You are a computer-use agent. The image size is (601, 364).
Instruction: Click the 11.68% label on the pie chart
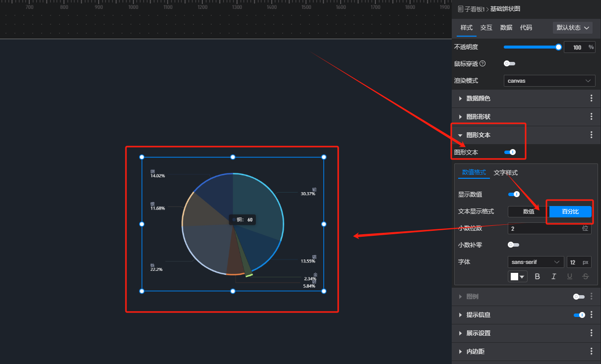(x=158, y=208)
